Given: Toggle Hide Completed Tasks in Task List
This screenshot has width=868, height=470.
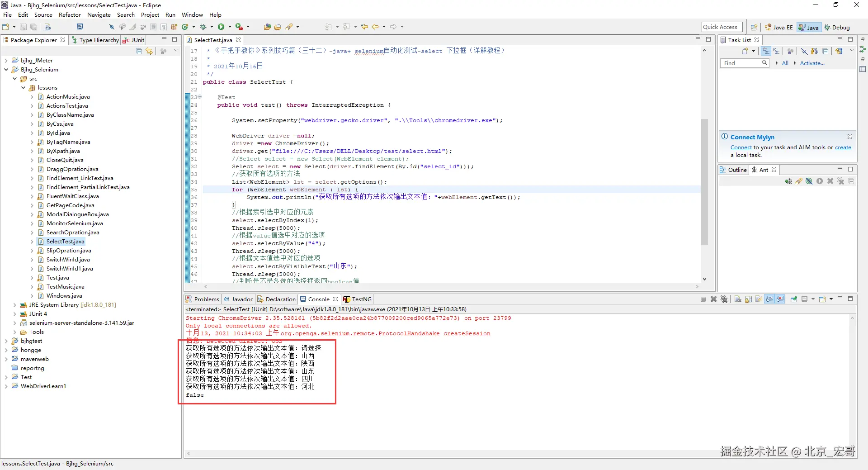Looking at the screenshot, I should [x=804, y=51].
